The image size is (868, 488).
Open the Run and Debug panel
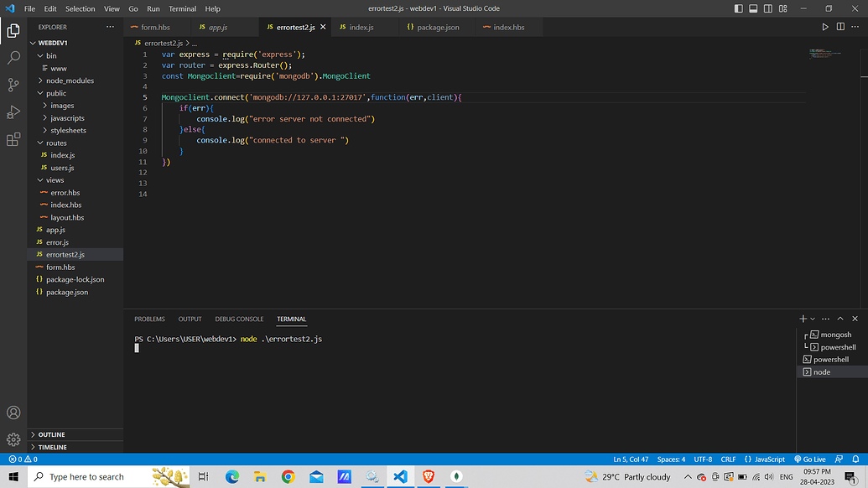[13, 112]
